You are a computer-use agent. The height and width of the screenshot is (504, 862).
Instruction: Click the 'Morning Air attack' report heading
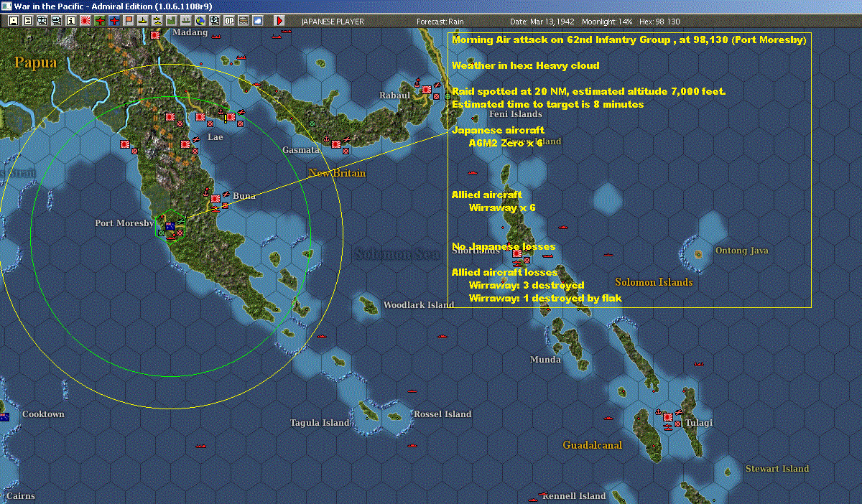[629, 40]
